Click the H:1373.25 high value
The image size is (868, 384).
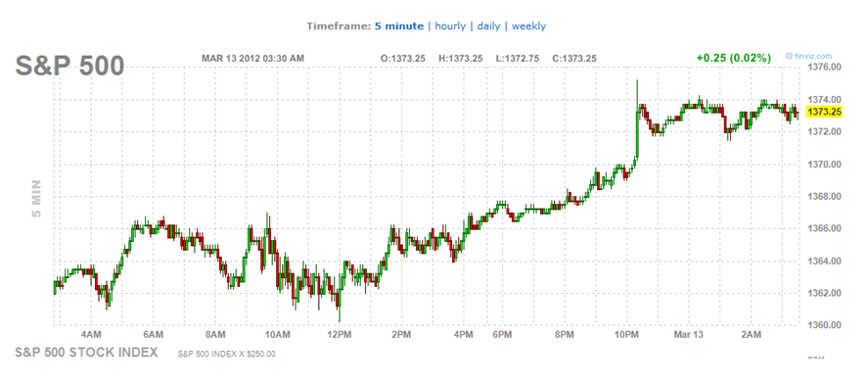click(461, 58)
